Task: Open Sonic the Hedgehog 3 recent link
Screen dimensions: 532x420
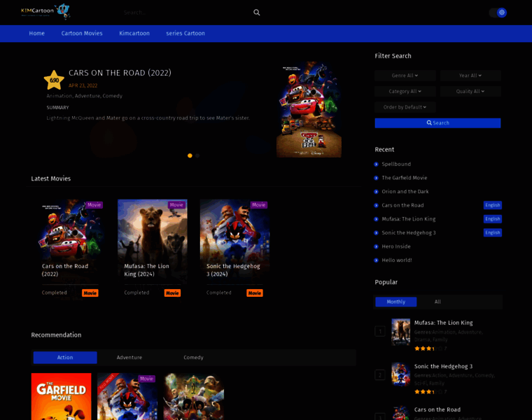Action: tap(409, 232)
